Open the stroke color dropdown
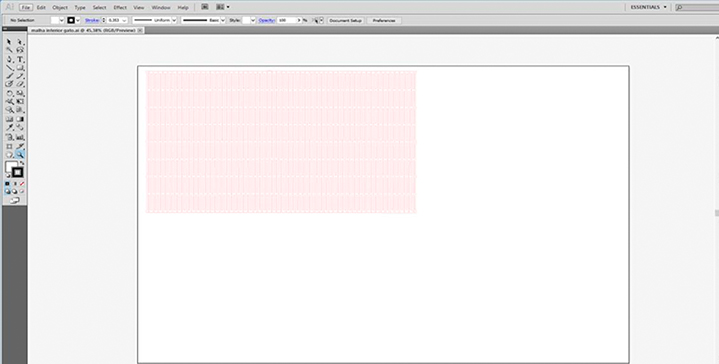 pos(78,21)
